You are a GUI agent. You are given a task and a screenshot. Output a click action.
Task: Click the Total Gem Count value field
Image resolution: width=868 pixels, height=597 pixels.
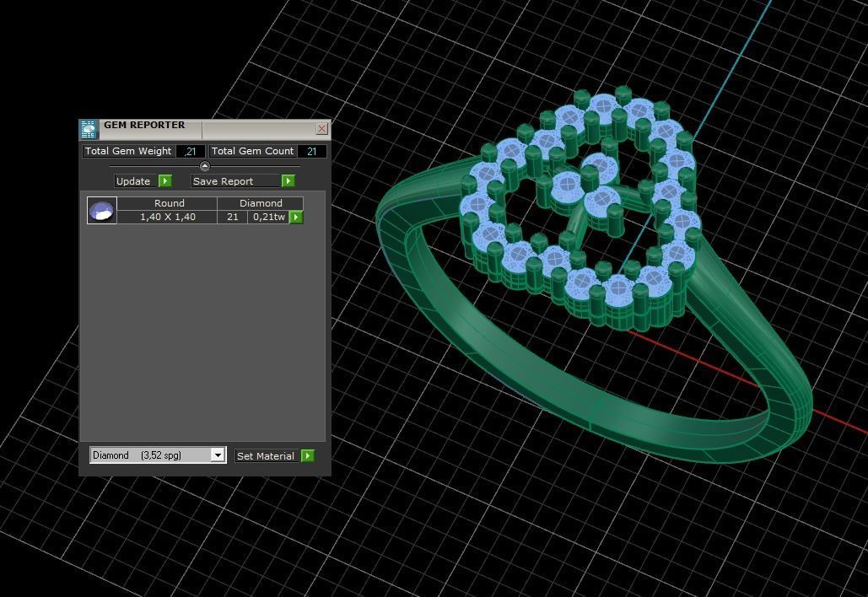(311, 151)
